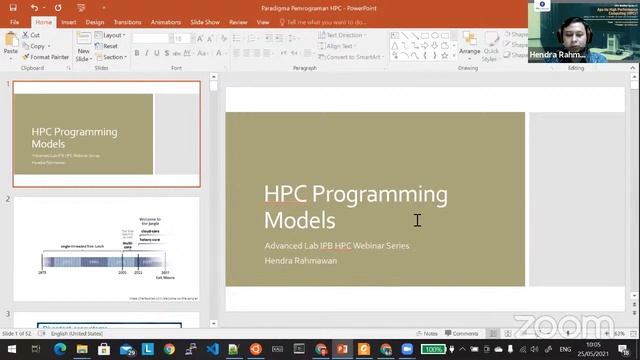Viewport: 640px width, 360px height.
Task: Open the File menu
Action: coord(14,22)
